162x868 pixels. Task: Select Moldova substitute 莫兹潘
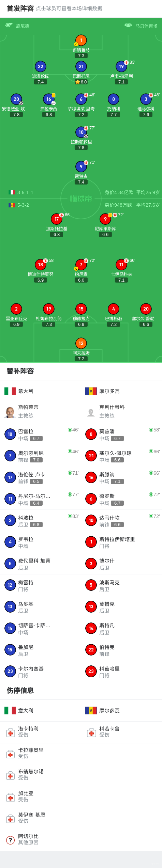(121, 434)
